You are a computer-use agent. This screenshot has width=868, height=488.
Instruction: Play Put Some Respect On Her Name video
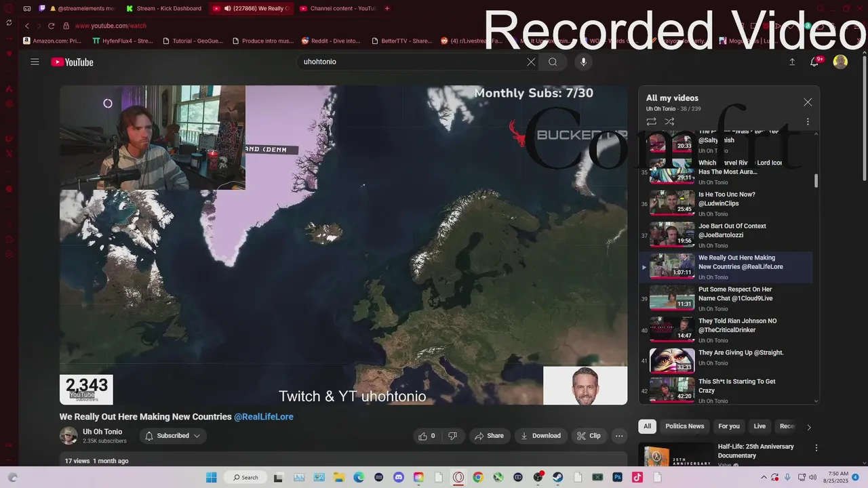coord(726,298)
